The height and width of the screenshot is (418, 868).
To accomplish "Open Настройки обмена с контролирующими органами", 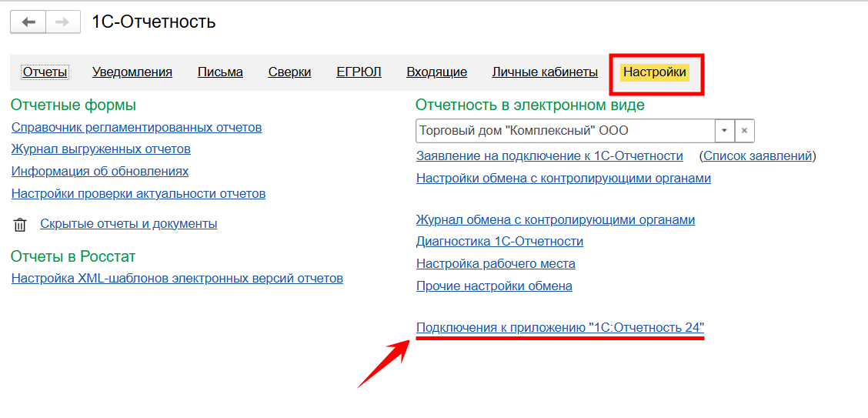I will click(563, 179).
